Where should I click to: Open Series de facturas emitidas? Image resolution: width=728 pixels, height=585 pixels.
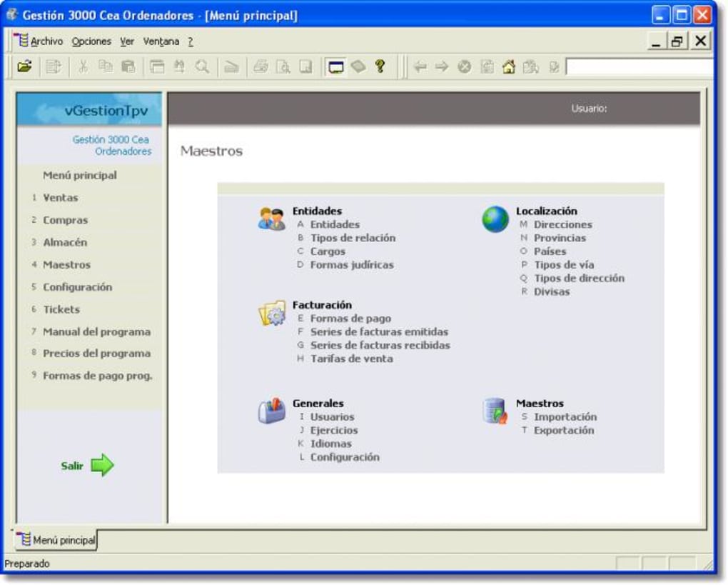379,331
